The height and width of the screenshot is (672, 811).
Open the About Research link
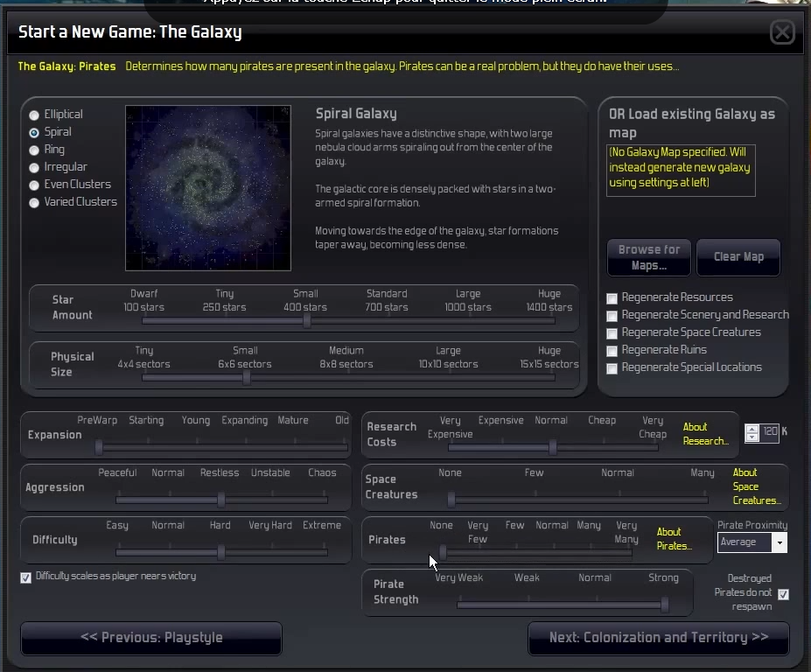[x=705, y=434]
